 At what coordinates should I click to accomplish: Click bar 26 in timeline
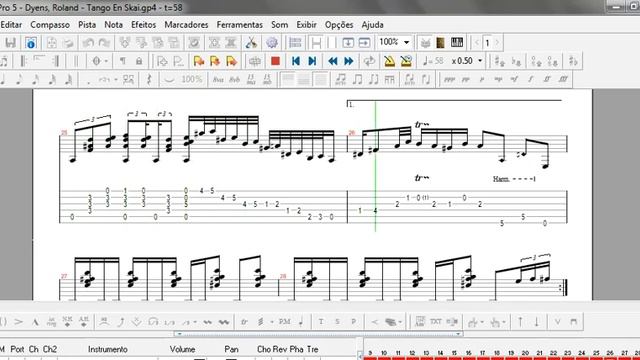610,353
